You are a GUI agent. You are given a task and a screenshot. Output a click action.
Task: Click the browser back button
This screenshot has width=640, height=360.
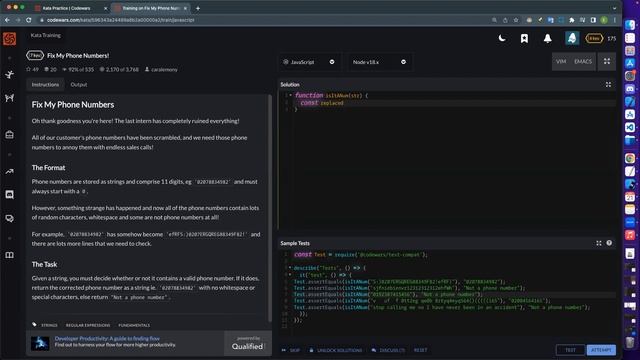7,20
